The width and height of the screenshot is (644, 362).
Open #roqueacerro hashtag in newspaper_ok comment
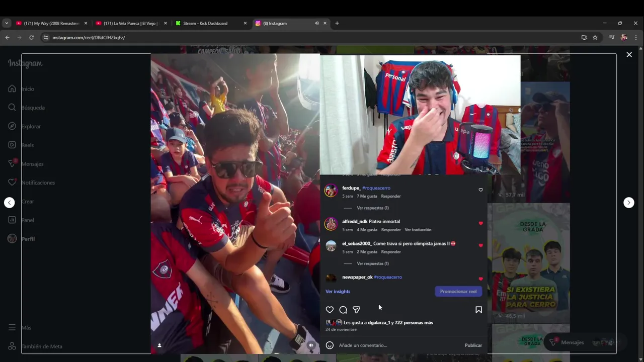pos(388,277)
